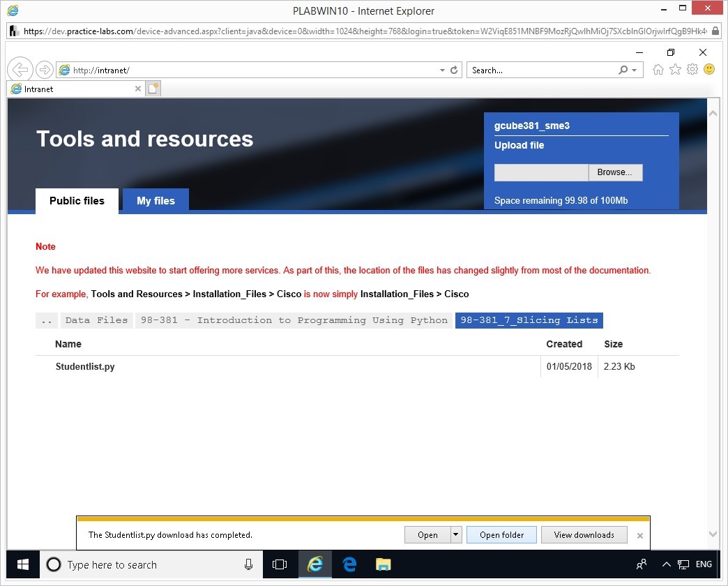Click the smiley feedback icon
Screen dimensions: 728x586
709,70
